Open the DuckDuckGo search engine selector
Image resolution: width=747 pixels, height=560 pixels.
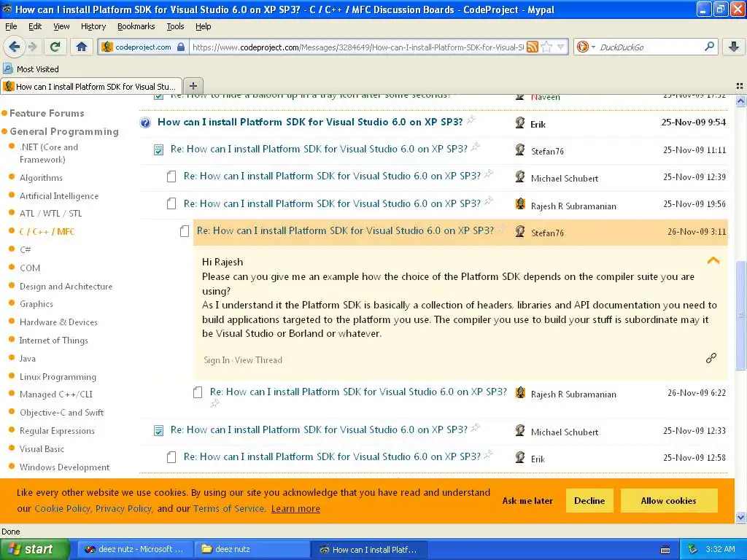tap(586, 47)
